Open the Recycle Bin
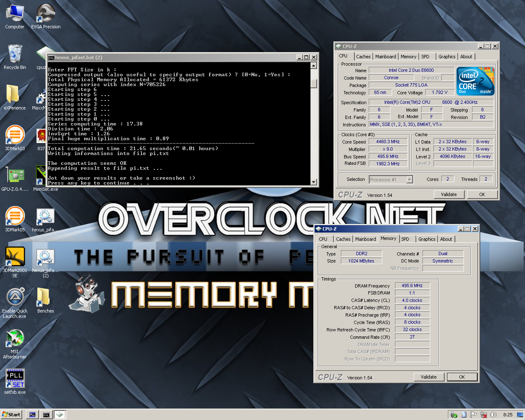This screenshot has width=525, height=420. pos(15,57)
